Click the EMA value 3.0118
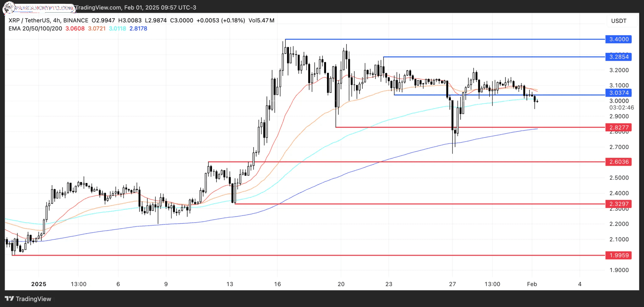This screenshot has height=307, width=644. click(117, 29)
